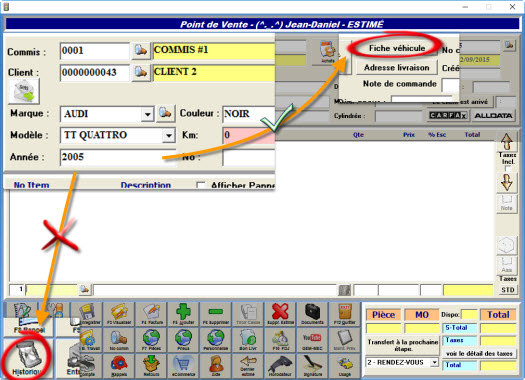Viewport: 525px width, 380px height.
Task: Click the Retours box icon
Action: pyautogui.click(x=152, y=366)
